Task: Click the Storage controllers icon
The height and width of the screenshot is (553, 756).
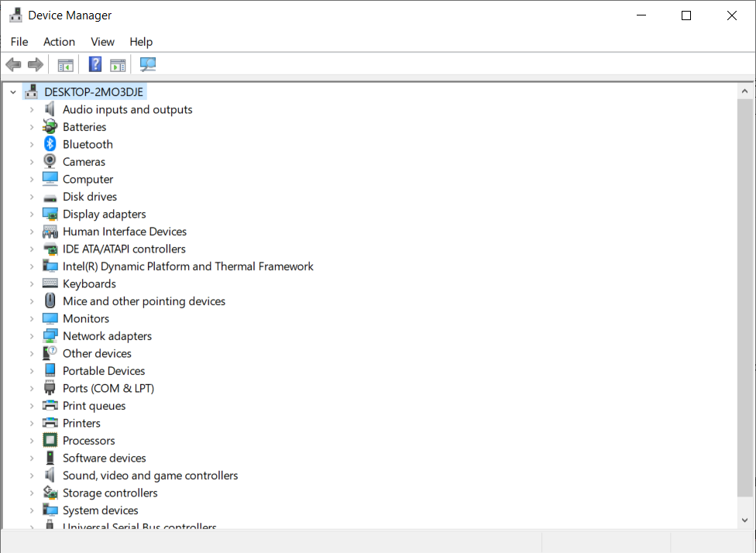Action: pos(50,493)
